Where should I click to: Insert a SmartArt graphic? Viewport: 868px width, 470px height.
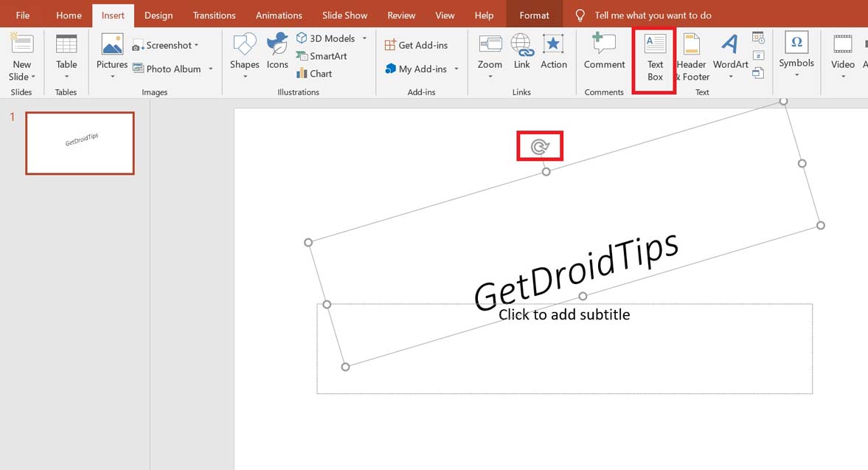point(321,56)
